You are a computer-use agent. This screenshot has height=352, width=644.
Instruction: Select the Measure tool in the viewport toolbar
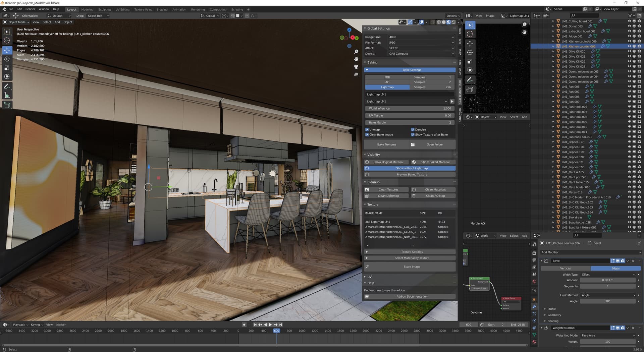coord(7,96)
